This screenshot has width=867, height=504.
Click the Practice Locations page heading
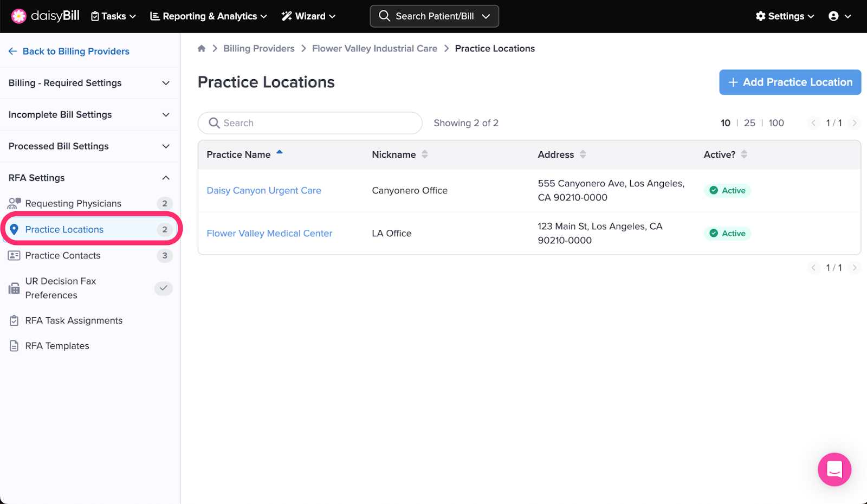pos(266,82)
